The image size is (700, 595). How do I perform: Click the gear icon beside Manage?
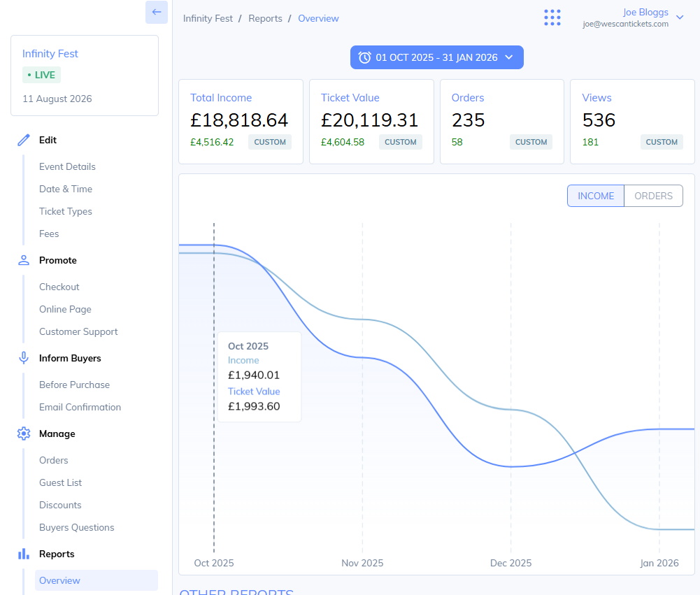(24, 433)
